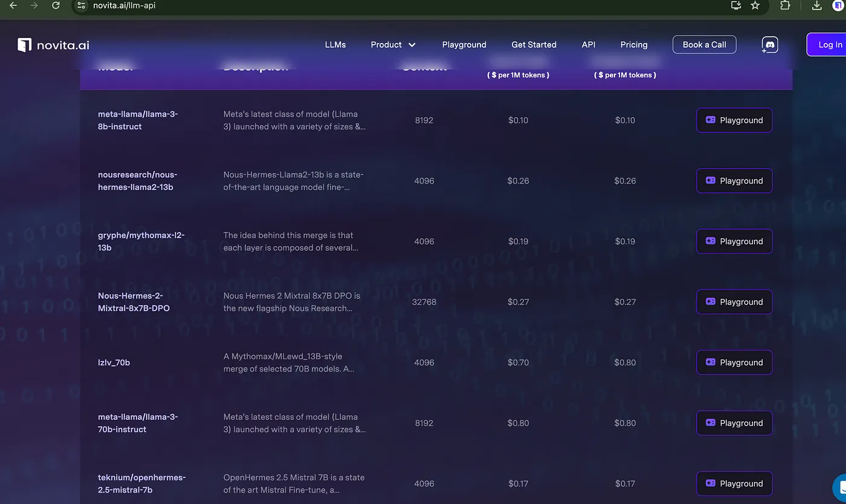Click the $0.80 price for lzlv_70b
This screenshot has height=504, width=846.
point(625,363)
